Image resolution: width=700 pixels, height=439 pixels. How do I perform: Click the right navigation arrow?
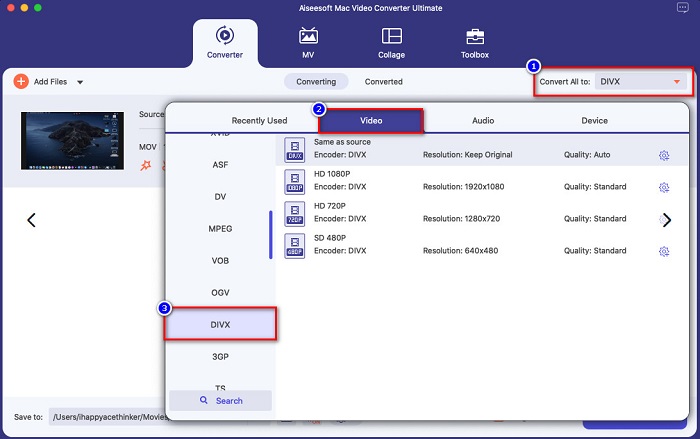point(667,221)
